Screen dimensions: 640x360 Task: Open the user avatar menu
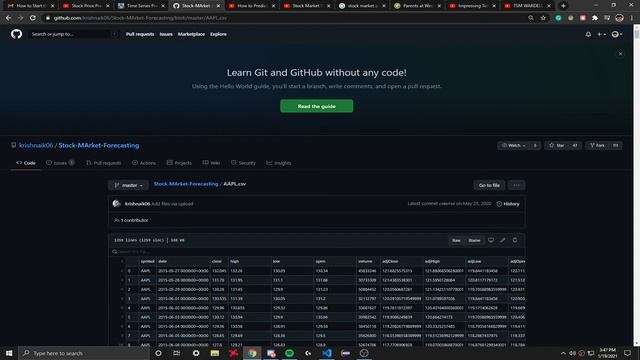(617, 34)
